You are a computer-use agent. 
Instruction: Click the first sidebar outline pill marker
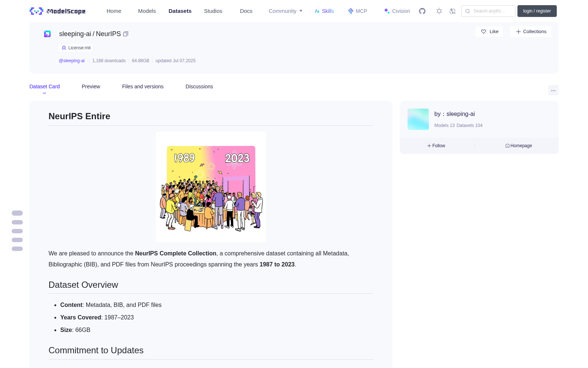tap(17, 213)
